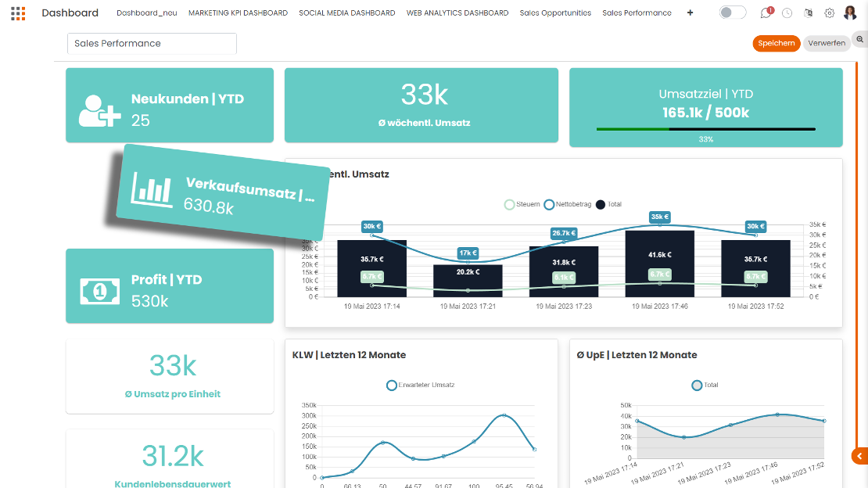Click the profile avatar picture

(850, 13)
